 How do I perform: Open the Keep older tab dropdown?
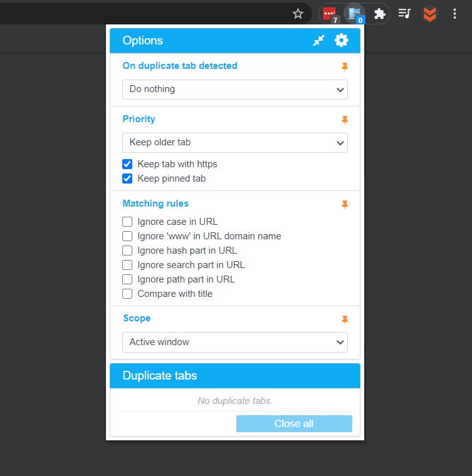pos(235,143)
